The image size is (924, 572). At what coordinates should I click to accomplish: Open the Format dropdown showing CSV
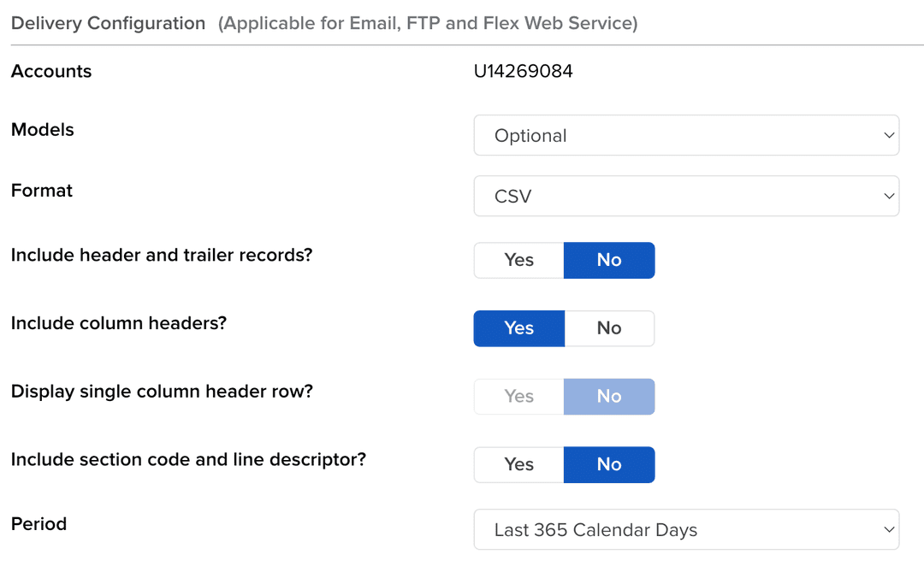click(684, 196)
